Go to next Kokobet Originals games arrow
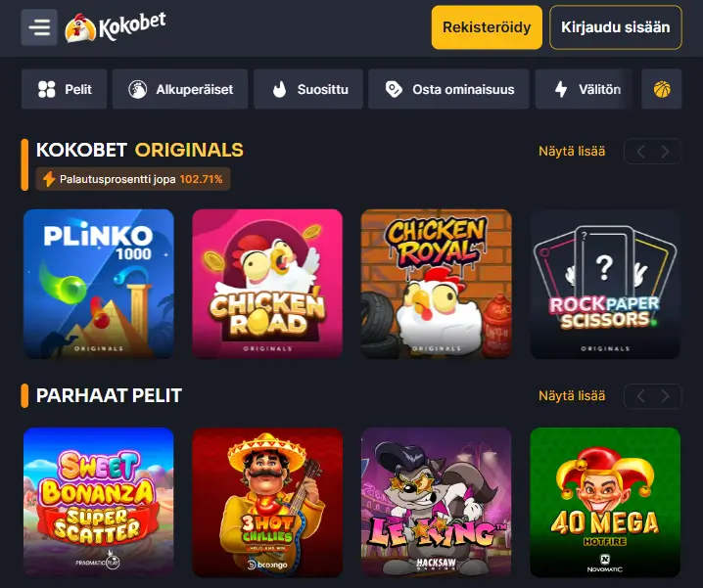This screenshot has width=703, height=588. tap(666, 152)
